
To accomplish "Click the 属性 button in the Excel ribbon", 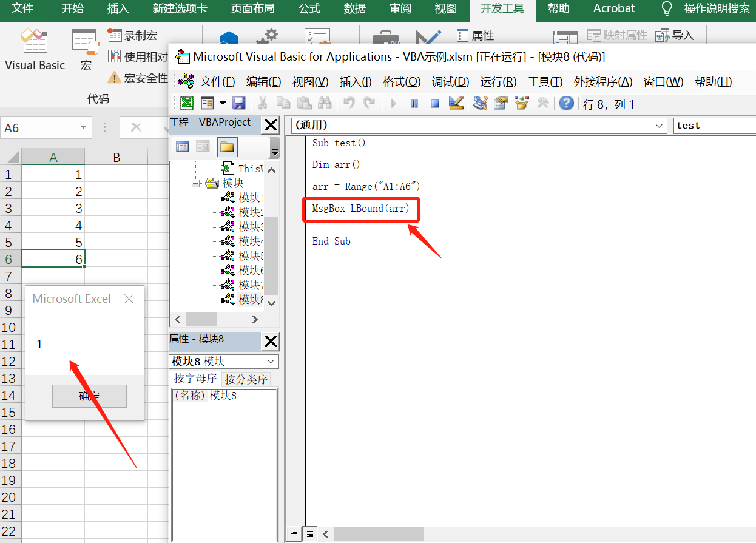I will click(475, 35).
